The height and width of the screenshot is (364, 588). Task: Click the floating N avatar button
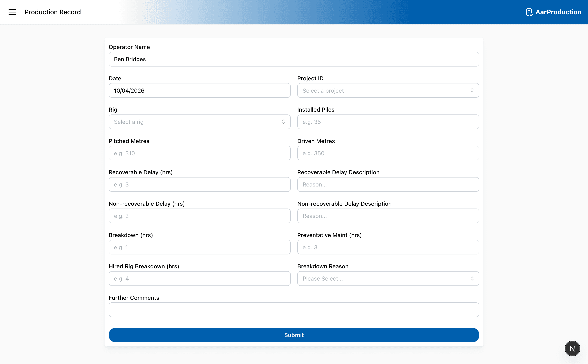coord(572,348)
